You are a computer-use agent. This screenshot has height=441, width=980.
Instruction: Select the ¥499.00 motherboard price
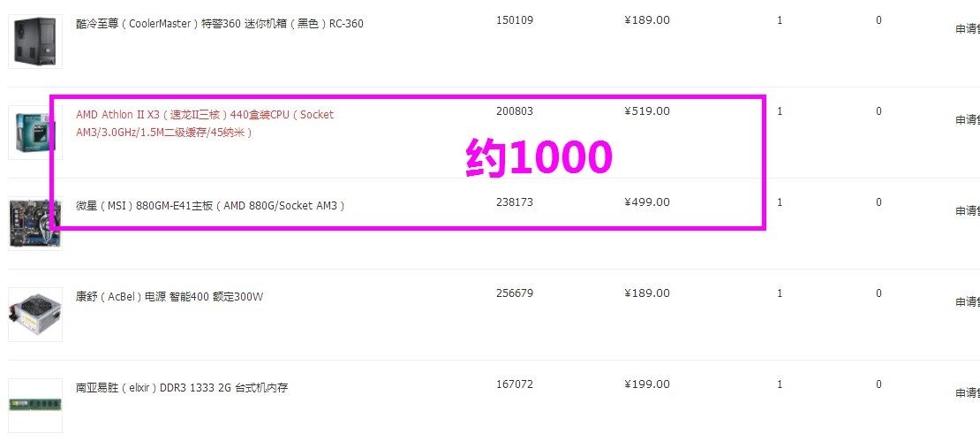647,202
